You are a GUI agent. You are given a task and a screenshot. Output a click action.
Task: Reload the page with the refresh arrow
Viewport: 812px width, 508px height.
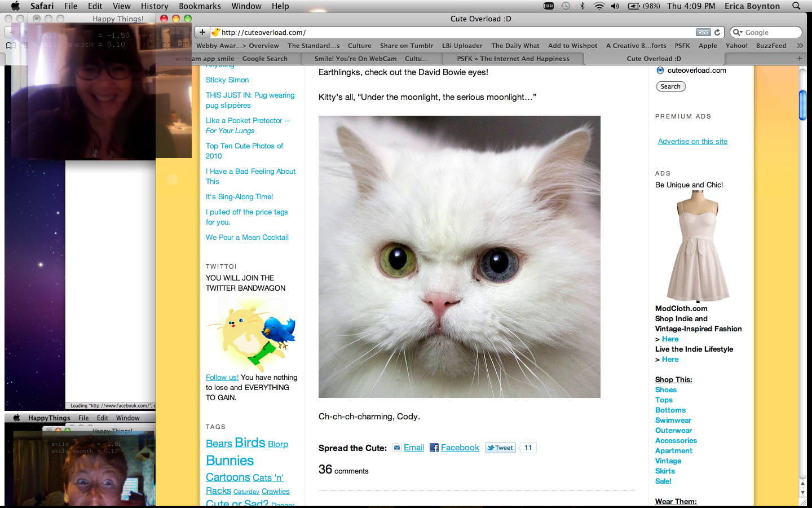point(717,32)
